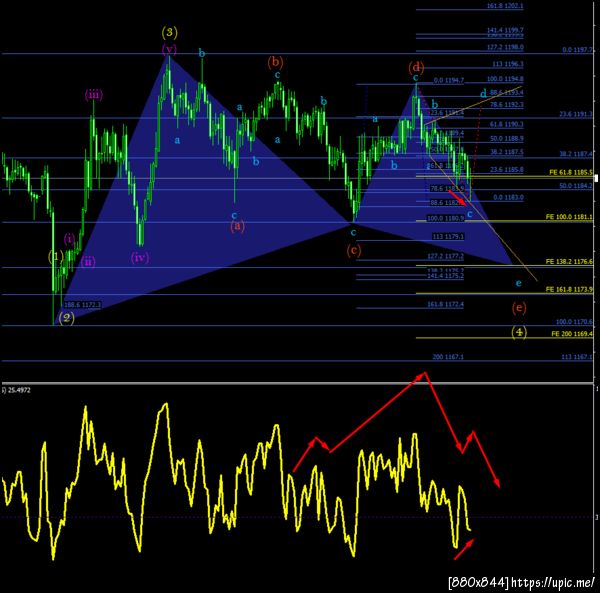
Task: Select the 88.6 1193.4 Fibonacci label
Action: (506, 93)
